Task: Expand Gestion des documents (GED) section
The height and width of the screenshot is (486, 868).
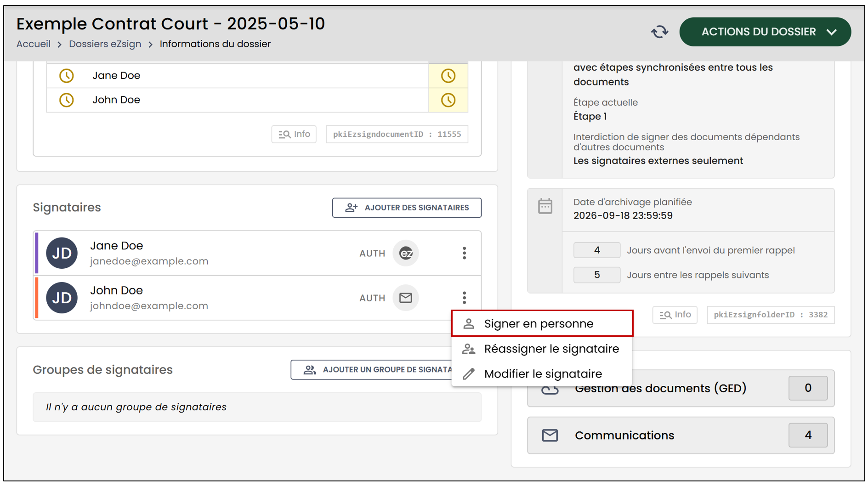Action: (681, 388)
